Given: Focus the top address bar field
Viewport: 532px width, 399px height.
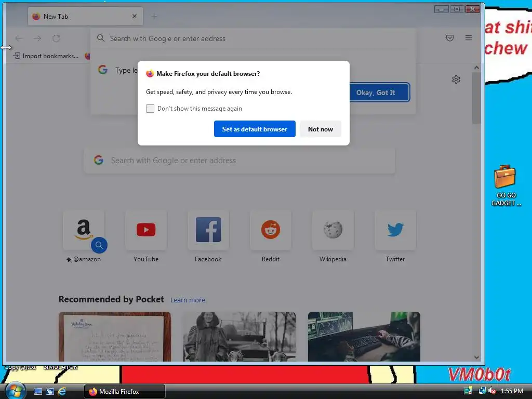Looking at the screenshot, I should [x=253, y=38].
